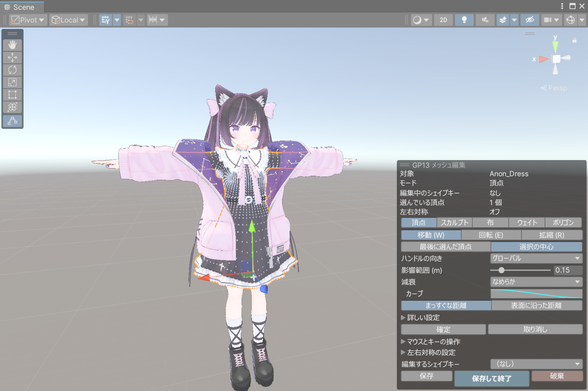Viewport: 588px width, 391px height.
Task: Select the Move tool in tool palette
Action: coord(12,58)
